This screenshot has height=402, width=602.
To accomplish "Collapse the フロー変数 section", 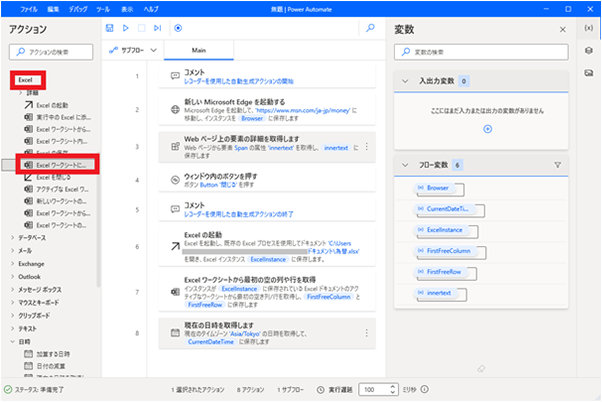I will point(405,165).
